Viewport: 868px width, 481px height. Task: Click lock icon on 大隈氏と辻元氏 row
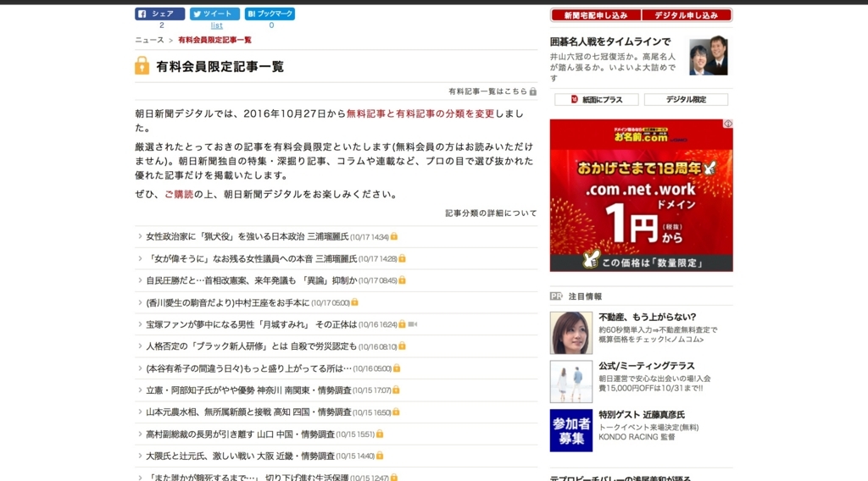pyautogui.click(x=379, y=456)
